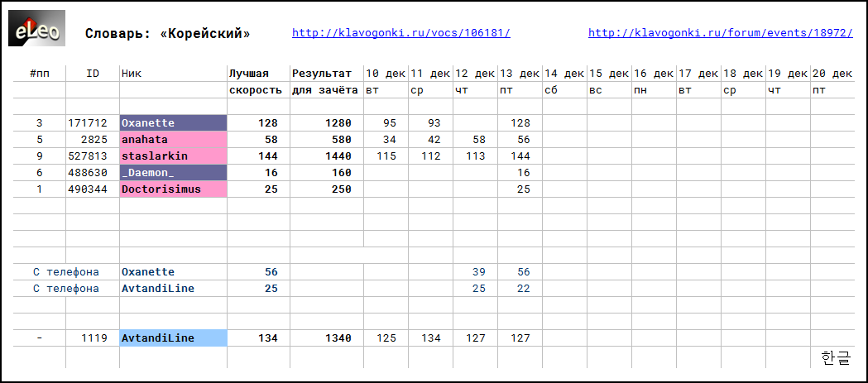The height and width of the screenshot is (383, 868).
Task: Click the staslarkin nickname cell
Action: (x=173, y=156)
